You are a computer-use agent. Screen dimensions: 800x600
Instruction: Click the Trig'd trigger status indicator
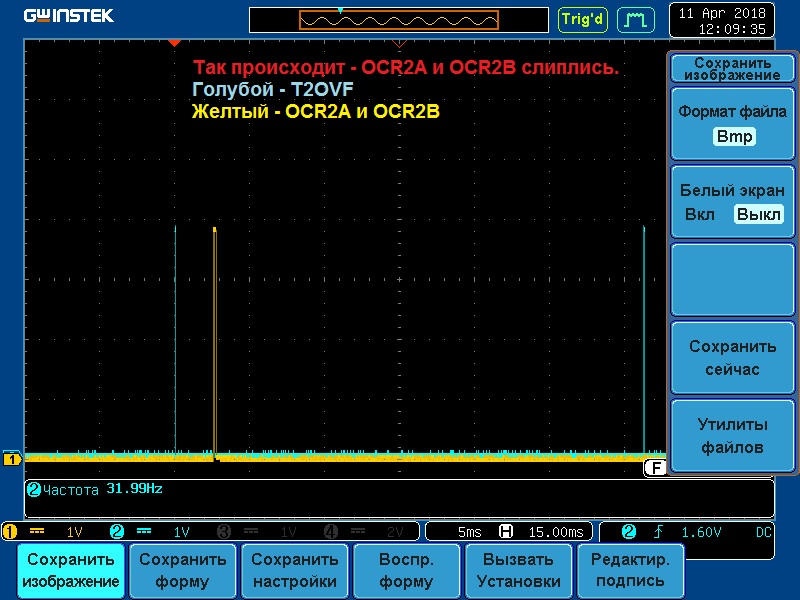pos(583,19)
